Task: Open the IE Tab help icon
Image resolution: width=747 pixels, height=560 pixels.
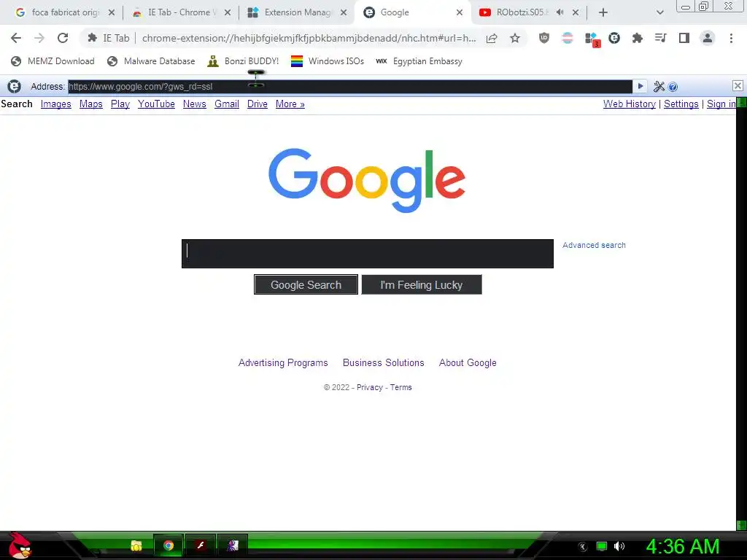Action: (673, 87)
